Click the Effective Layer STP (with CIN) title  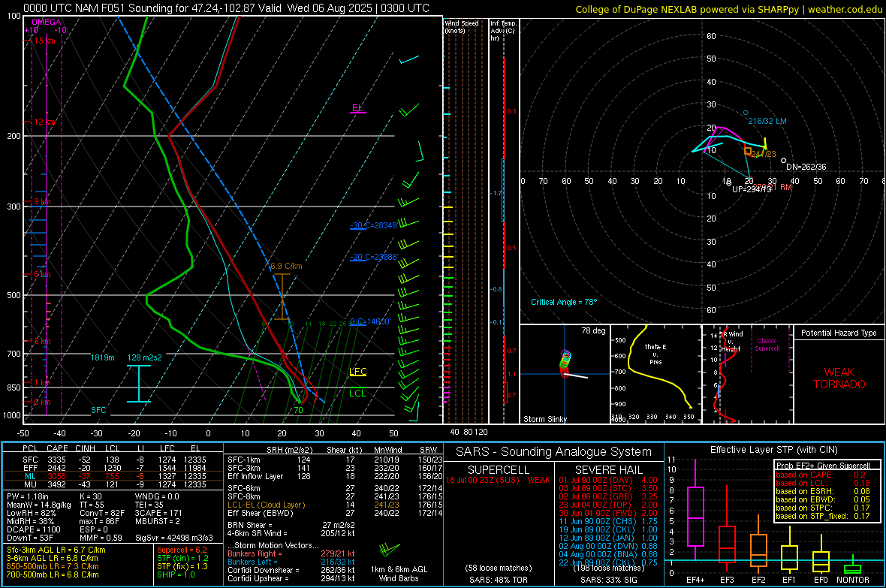tap(773, 450)
